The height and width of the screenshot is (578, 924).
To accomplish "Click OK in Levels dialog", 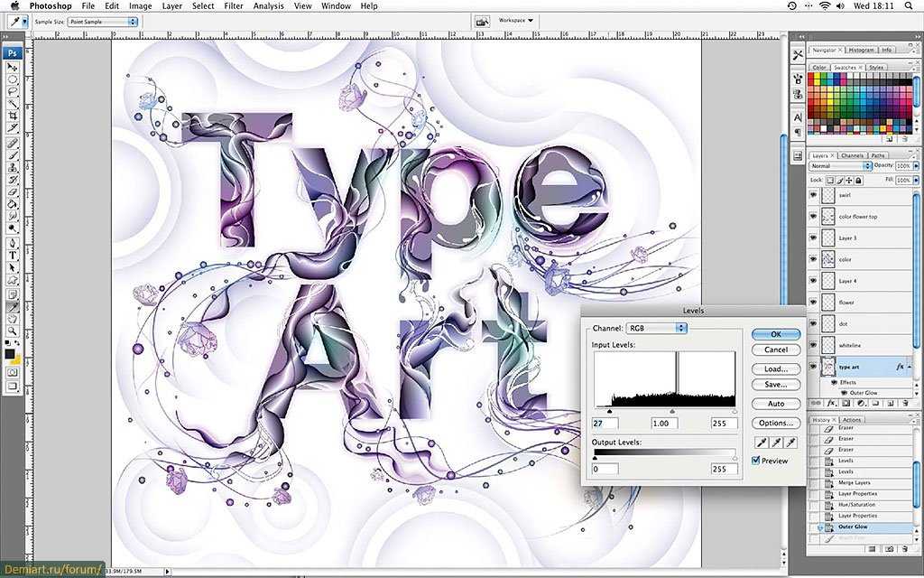I will pyautogui.click(x=776, y=334).
